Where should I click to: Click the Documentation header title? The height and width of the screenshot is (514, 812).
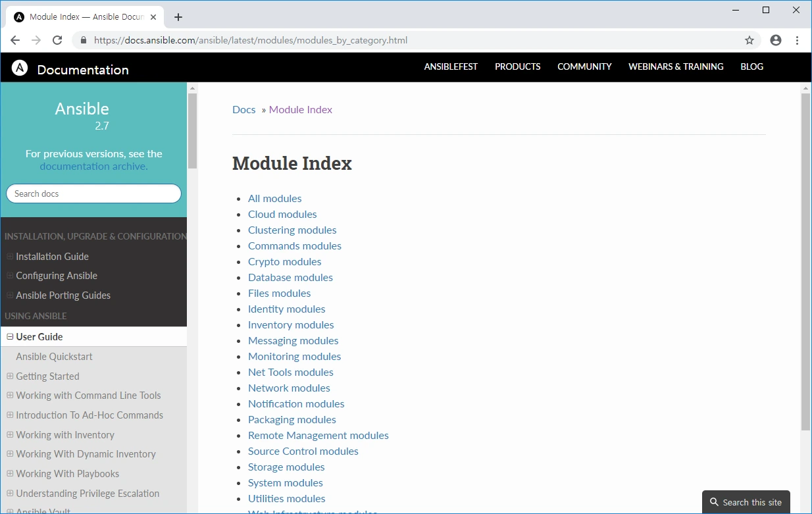point(83,70)
